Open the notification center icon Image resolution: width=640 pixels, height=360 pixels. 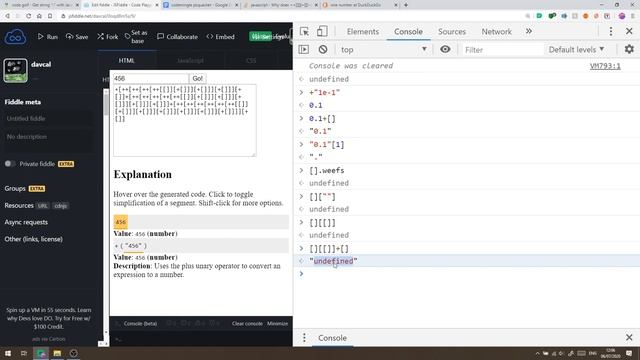point(629,353)
